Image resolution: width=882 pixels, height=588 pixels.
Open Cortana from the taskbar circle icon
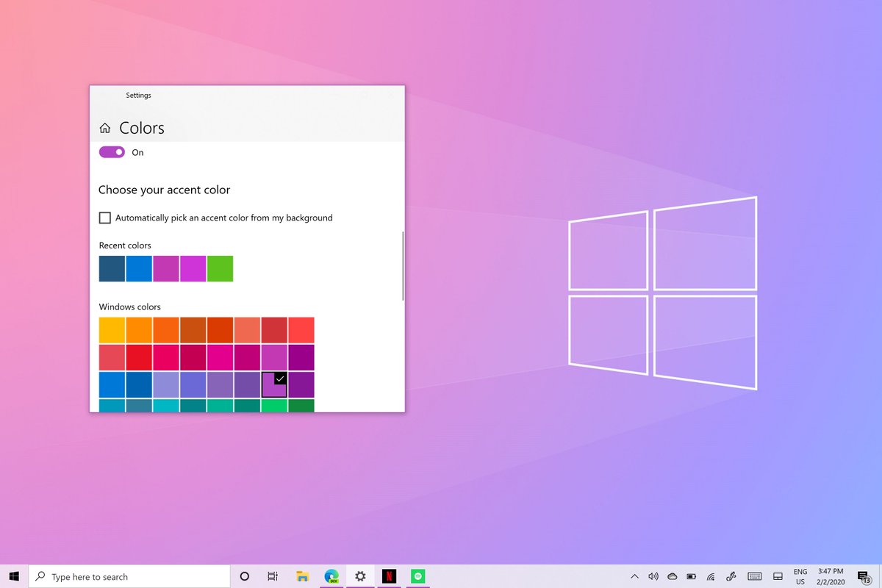pyautogui.click(x=245, y=576)
